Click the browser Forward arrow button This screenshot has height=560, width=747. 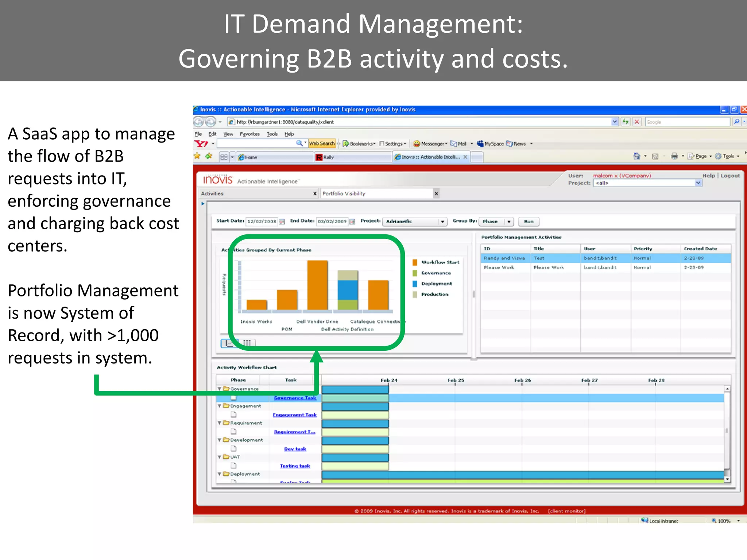point(211,122)
